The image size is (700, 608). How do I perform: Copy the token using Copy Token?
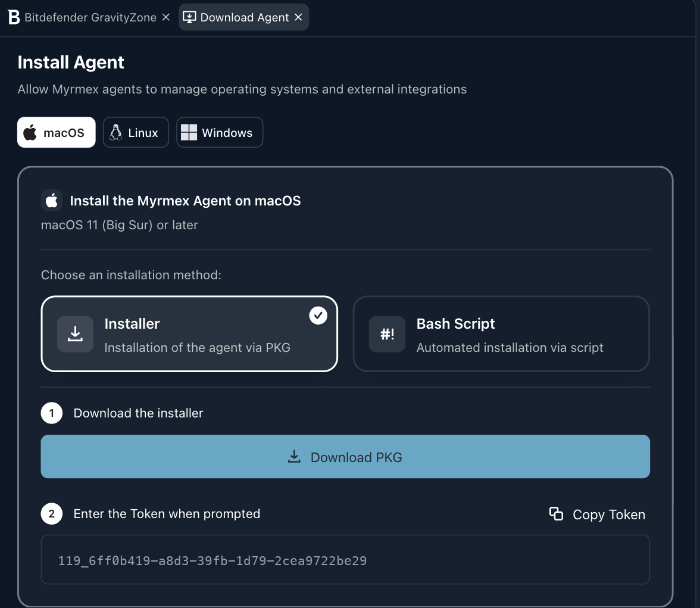[x=598, y=514]
